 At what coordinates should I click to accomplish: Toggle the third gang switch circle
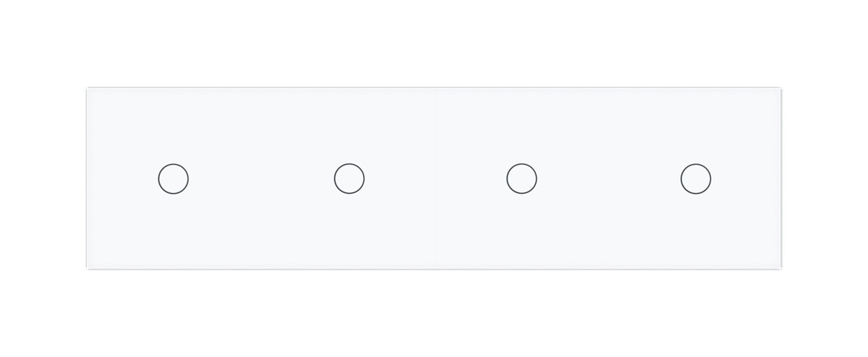pos(522,178)
